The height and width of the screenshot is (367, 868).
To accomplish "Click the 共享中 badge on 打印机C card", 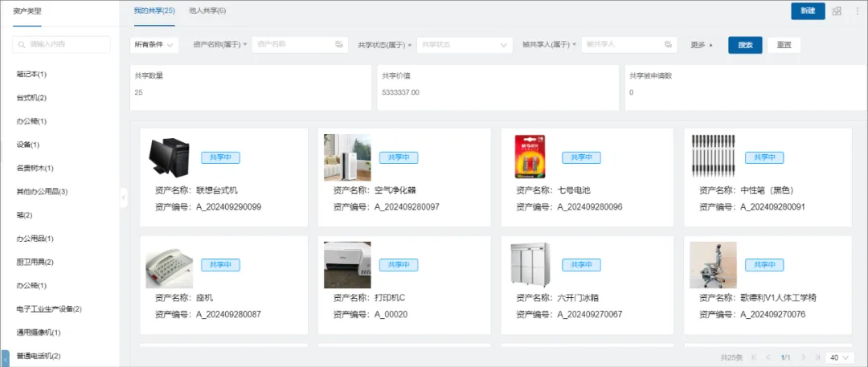I will pyautogui.click(x=399, y=265).
